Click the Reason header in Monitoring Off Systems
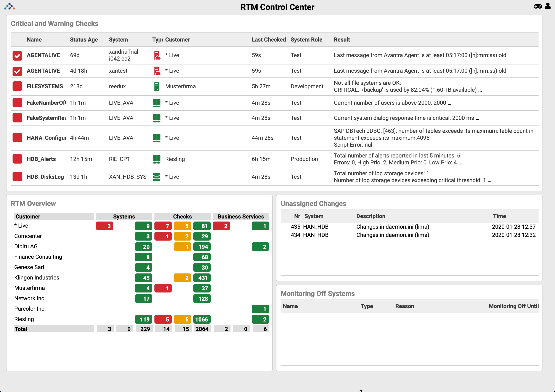The height and width of the screenshot is (392, 555). pyautogui.click(x=405, y=306)
